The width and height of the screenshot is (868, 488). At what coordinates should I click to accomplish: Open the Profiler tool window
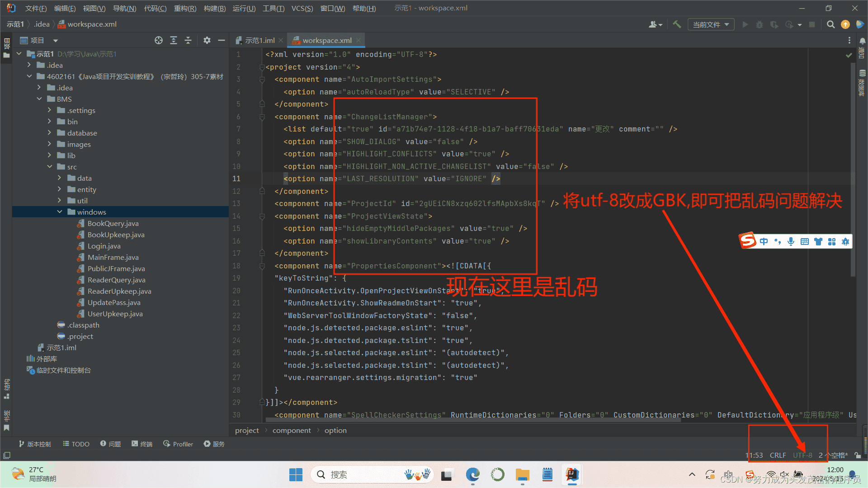point(178,444)
